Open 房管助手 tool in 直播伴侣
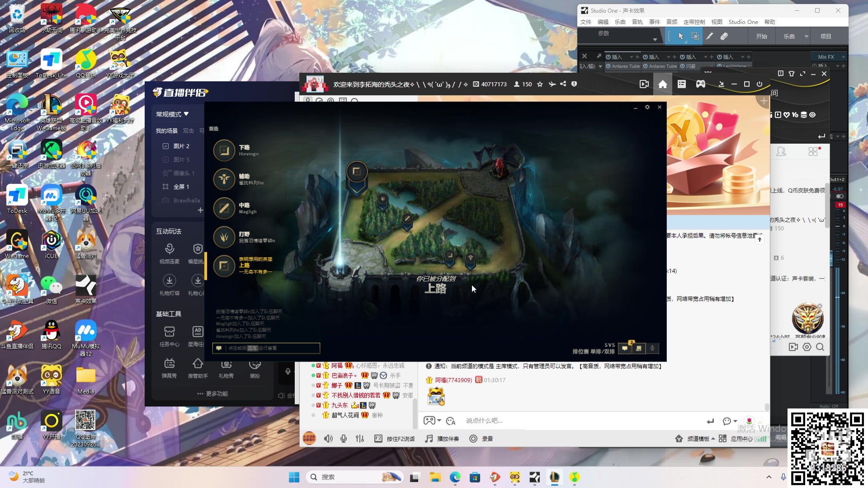 (198, 368)
